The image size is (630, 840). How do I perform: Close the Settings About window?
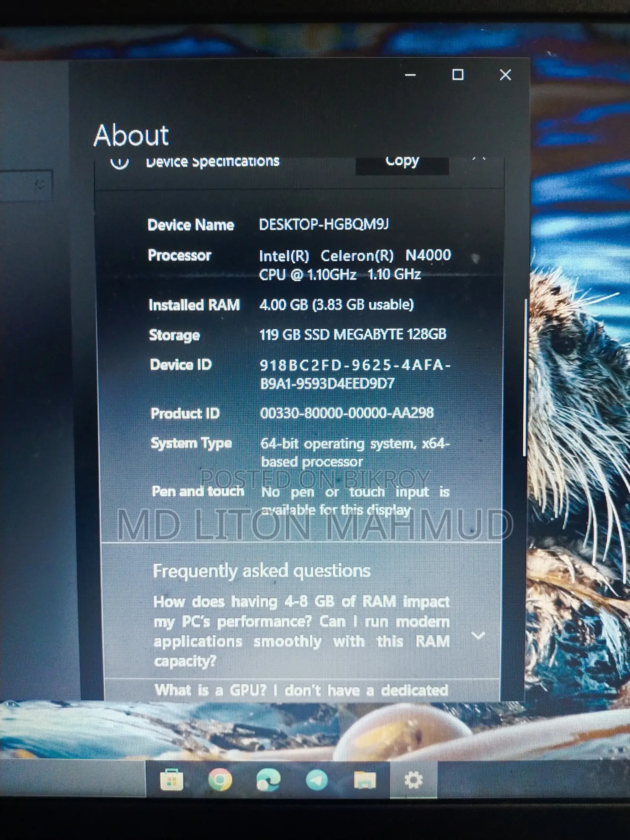coord(505,74)
